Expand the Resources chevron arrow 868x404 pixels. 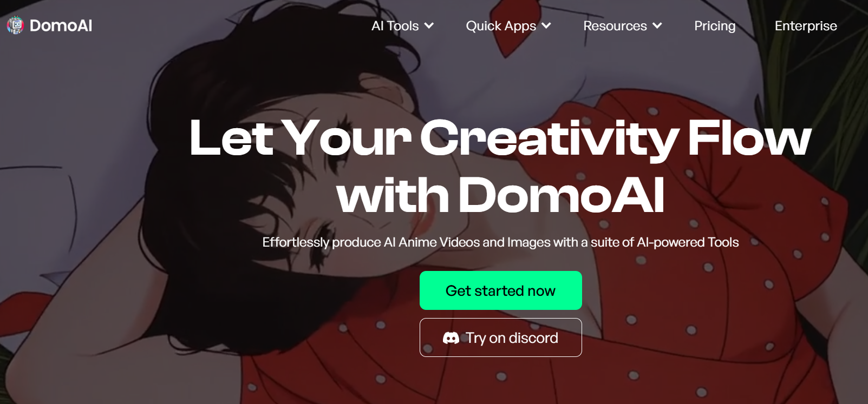point(657,25)
